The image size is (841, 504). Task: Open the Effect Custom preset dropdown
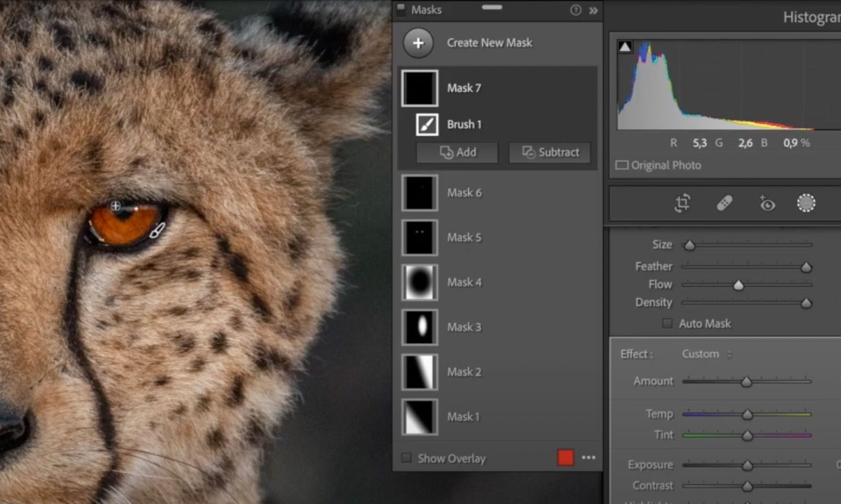[706, 354]
